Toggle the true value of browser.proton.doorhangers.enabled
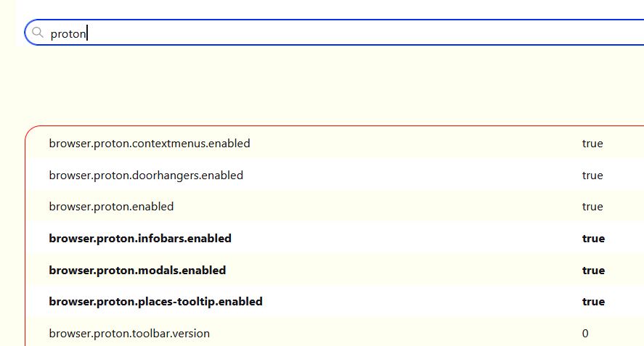 (x=592, y=176)
